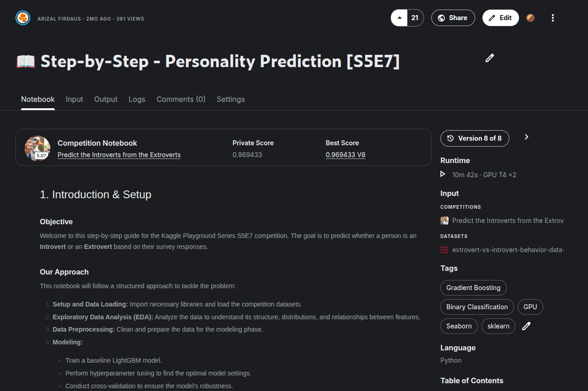The width and height of the screenshot is (588, 391).
Task: Follow the Predict the Introverts from the Extroverts link
Action: coord(119,154)
